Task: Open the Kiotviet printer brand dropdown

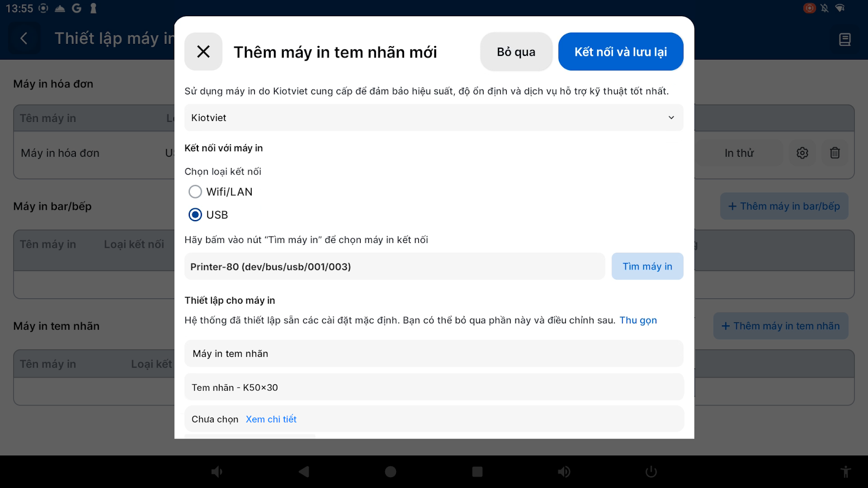Action: tap(433, 118)
